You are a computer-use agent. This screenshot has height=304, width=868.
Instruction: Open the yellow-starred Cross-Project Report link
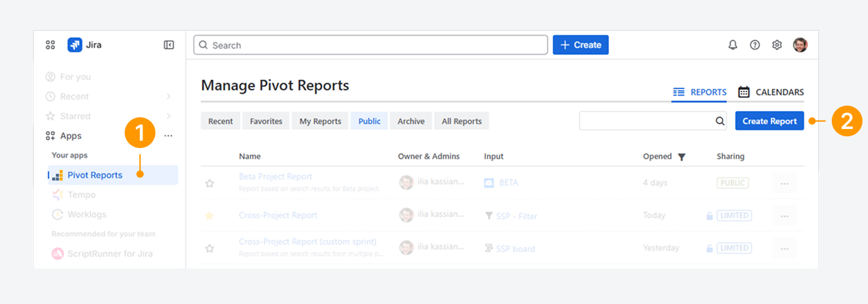(x=278, y=215)
